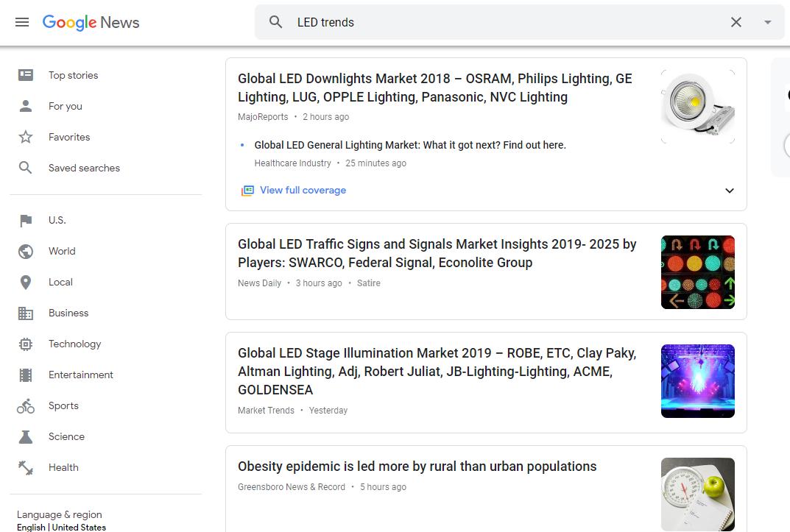This screenshot has width=790, height=532.
Task: Open the hamburger main menu
Action: tap(22, 22)
